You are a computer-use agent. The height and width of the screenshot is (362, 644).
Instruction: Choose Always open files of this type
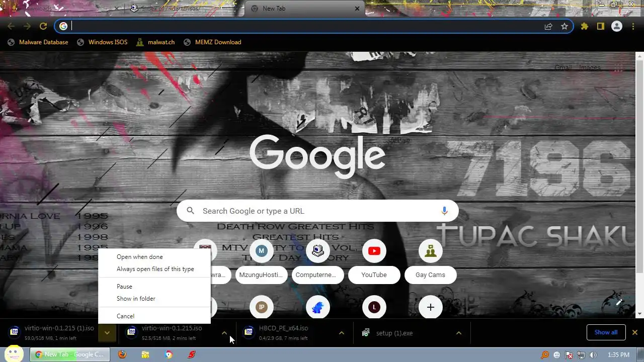154,269
